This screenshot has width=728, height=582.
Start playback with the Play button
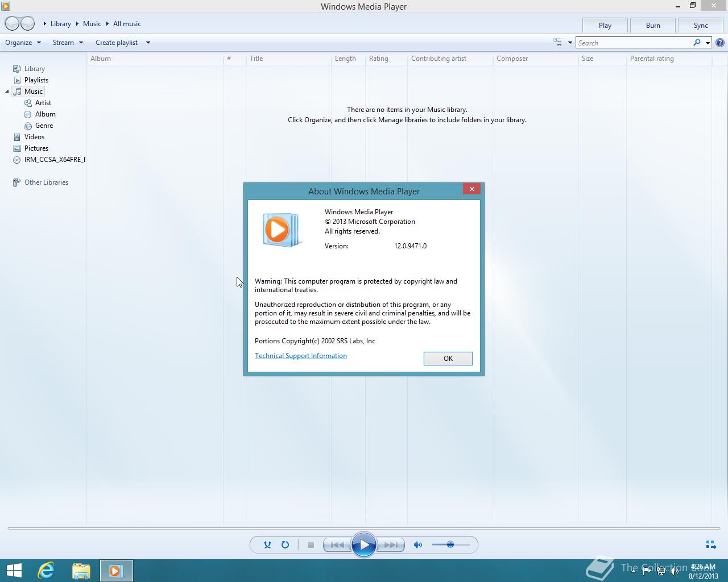coord(364,544)
